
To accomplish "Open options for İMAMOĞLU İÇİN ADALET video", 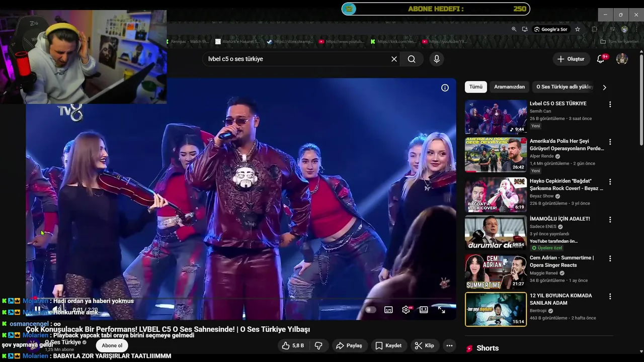I will 610,220.
